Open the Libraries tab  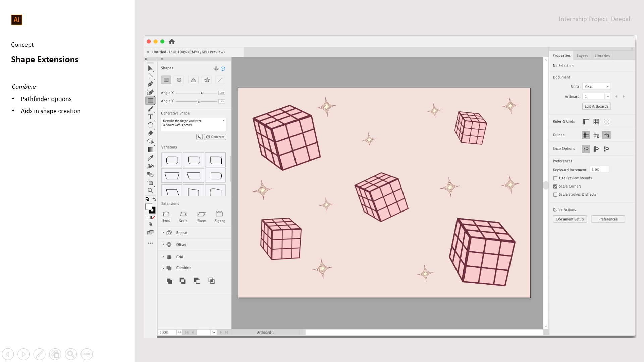tap(602, 56)
